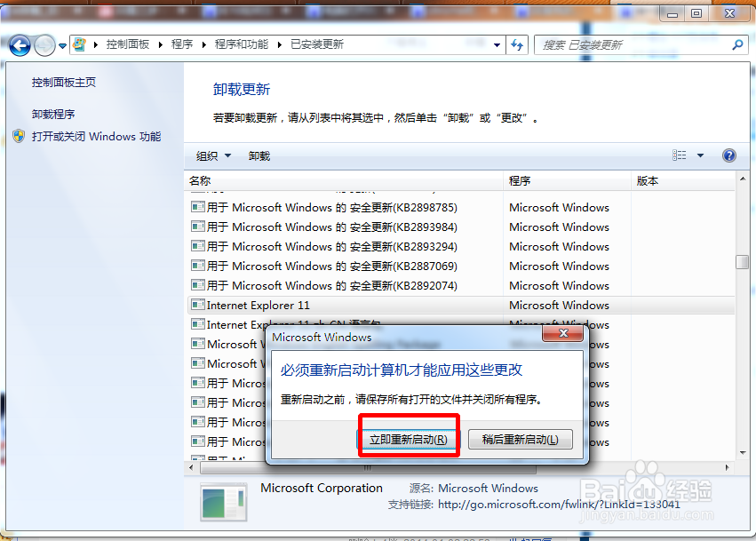Click 控制面板 in the breadcrumb
The width and height of the screenshot is (756, 541).
pyautogui.click(x=128, y=44)
